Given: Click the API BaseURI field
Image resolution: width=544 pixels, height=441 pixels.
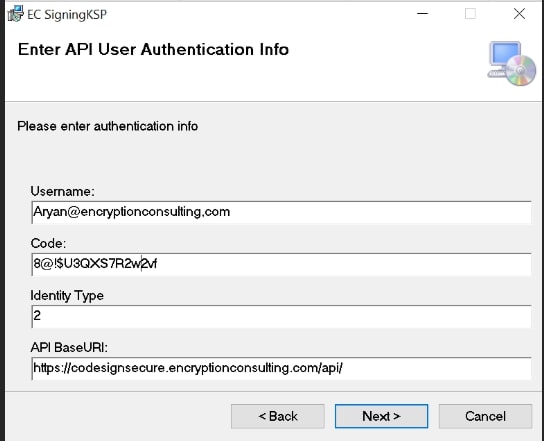Looking at the screenshot, I should pyautogui.click(x=281, y=368).
